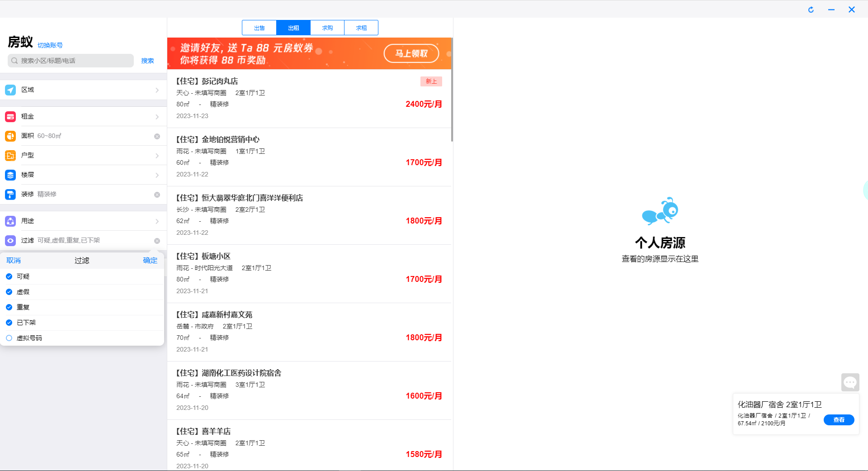The image size is (868, 471).
Task: Expand the 租金 filter row
Action: tap(83, 117)
